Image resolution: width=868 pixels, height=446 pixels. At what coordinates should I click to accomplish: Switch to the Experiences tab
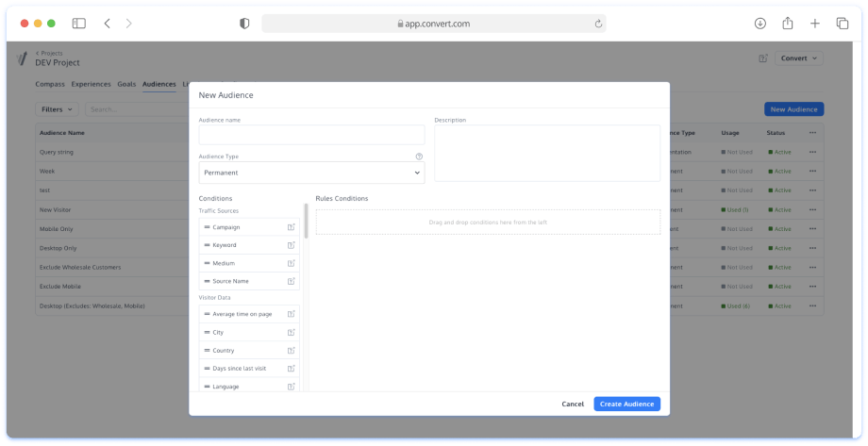(91, 84)
